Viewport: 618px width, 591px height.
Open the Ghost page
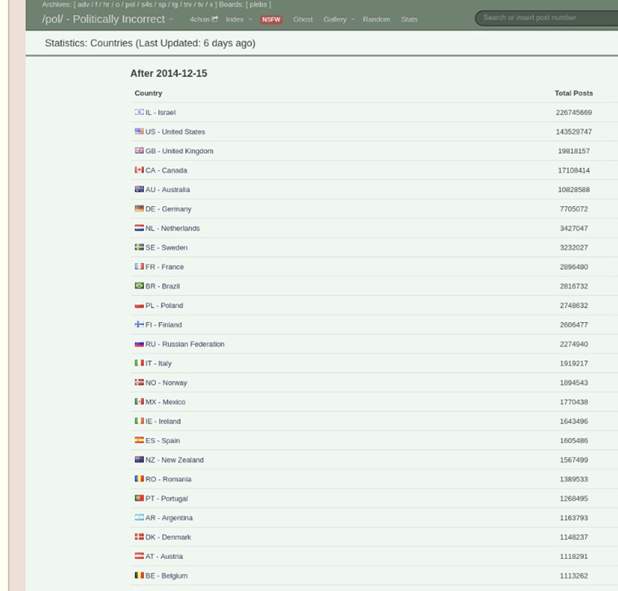click(x=303, y=19)
